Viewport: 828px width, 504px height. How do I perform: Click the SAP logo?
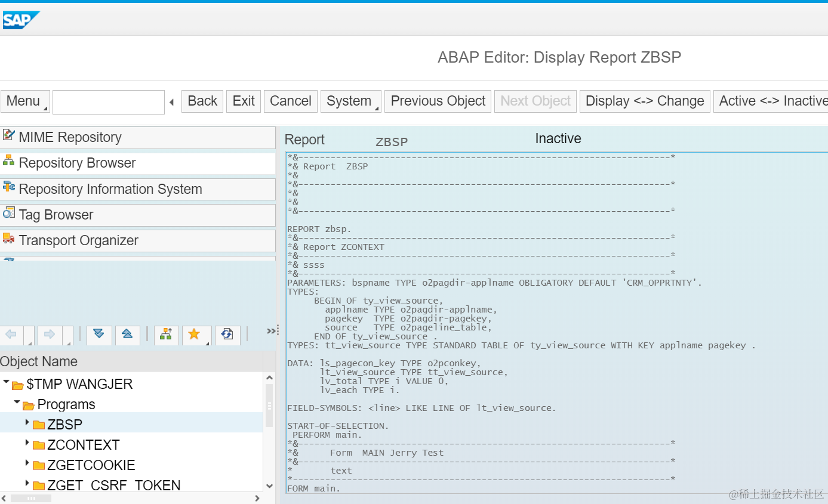(x=20, y=20)
